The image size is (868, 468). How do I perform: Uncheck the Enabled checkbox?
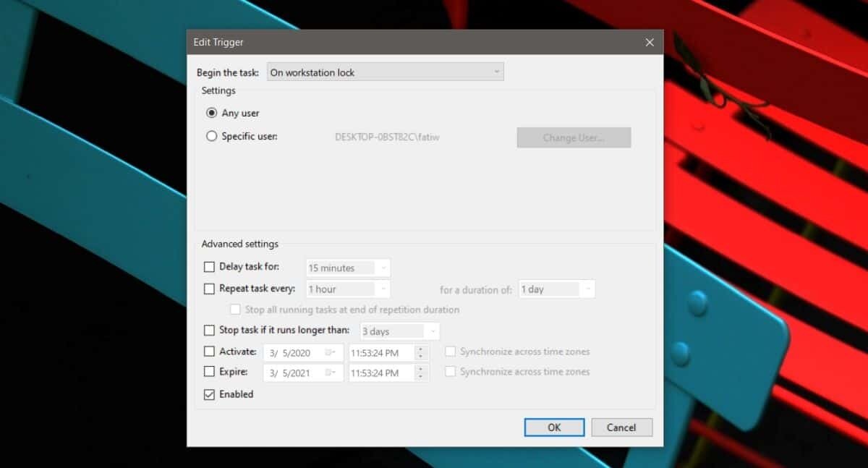pyautogui.click(x=210, y=394)
